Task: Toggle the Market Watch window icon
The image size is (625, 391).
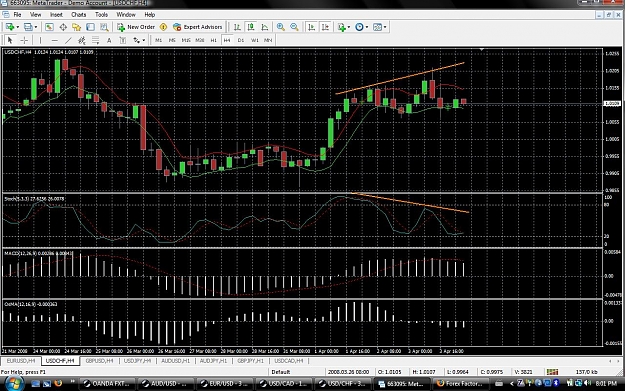Action: [x=49, y=27]
